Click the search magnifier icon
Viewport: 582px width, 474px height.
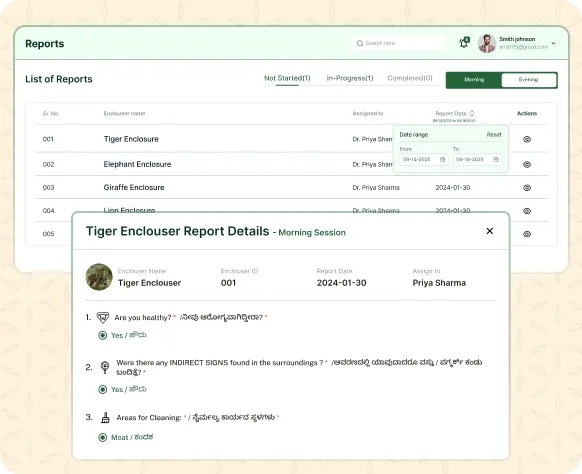click(360, 43)
